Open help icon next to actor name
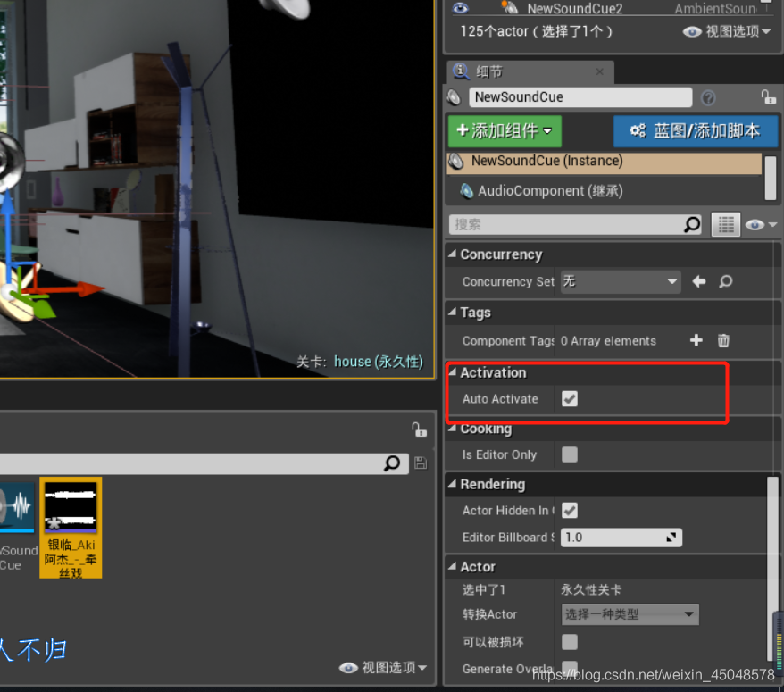The width and height of the screenshot is (784, 692). [708, 97]
